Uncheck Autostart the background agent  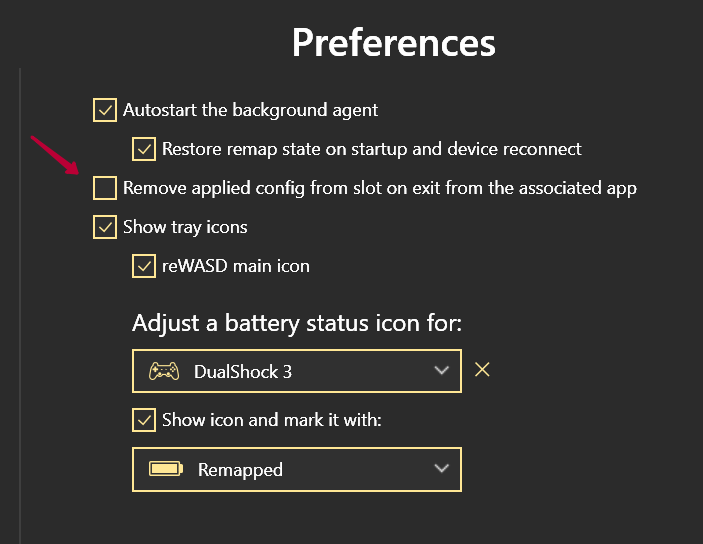click(x=105, y=110)
